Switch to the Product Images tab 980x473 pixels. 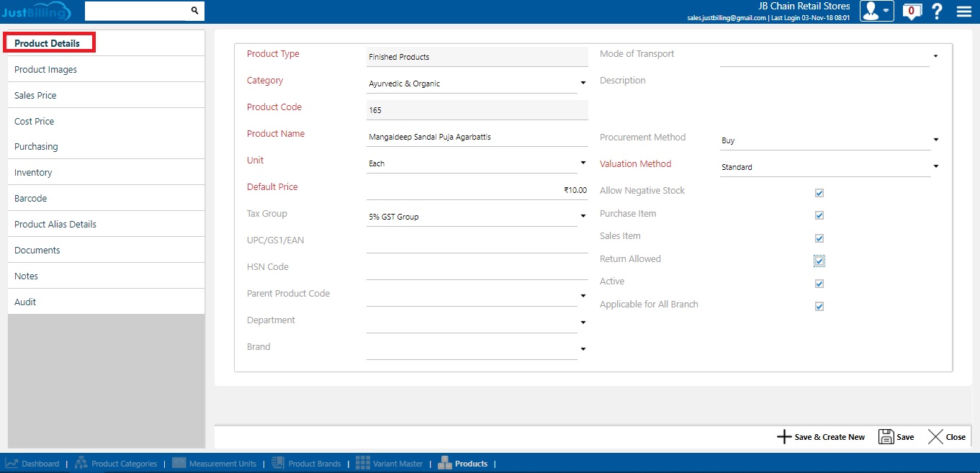click(106, 70)
